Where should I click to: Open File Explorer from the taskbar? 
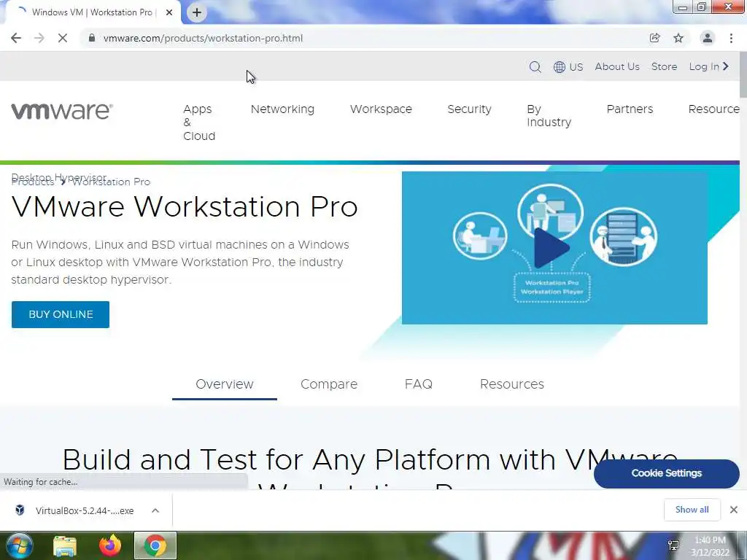click(x=65, y=545)
